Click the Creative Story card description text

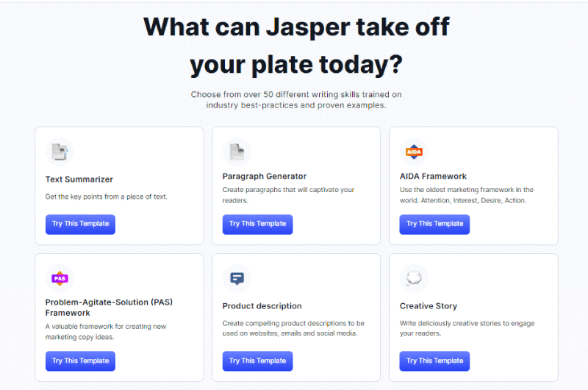(467, 328)
